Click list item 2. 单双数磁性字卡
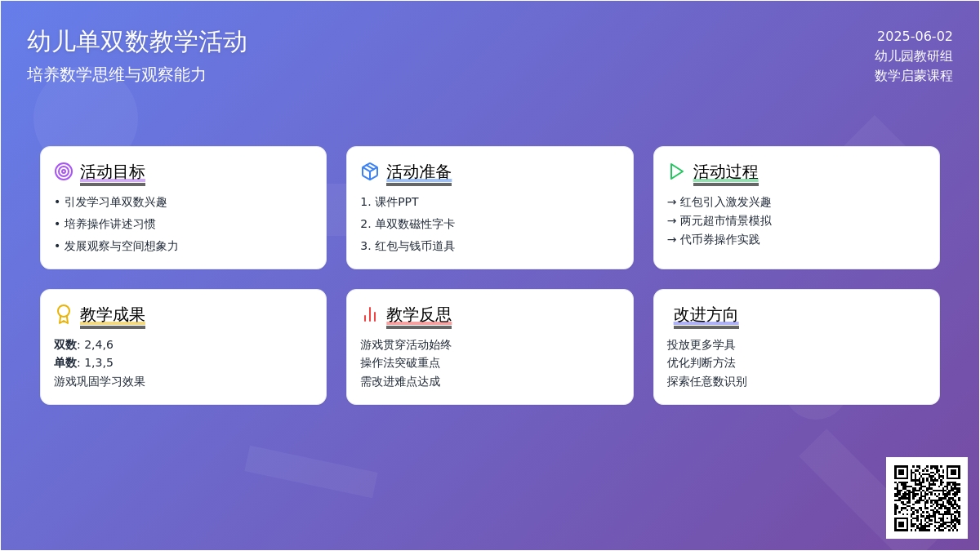This screenshot has width=980, height=551. coord(408,224)
